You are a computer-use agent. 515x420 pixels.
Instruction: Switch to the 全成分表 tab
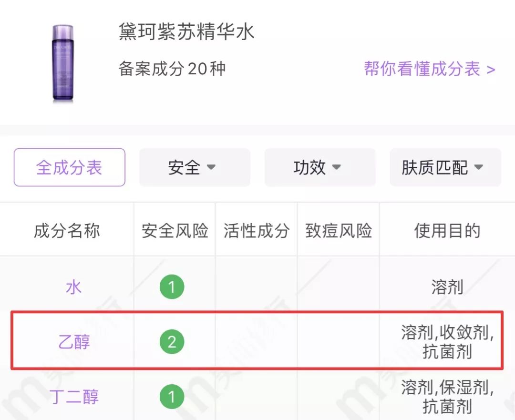(69, 167)
